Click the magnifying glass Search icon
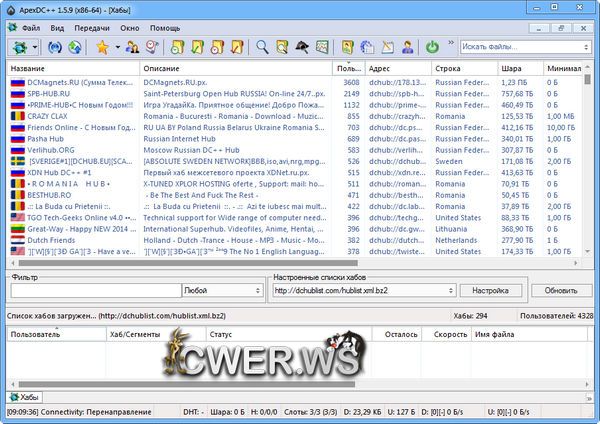The width and height of the screenshot is (600, 424). pyautogui.click(x=262, y=47)
